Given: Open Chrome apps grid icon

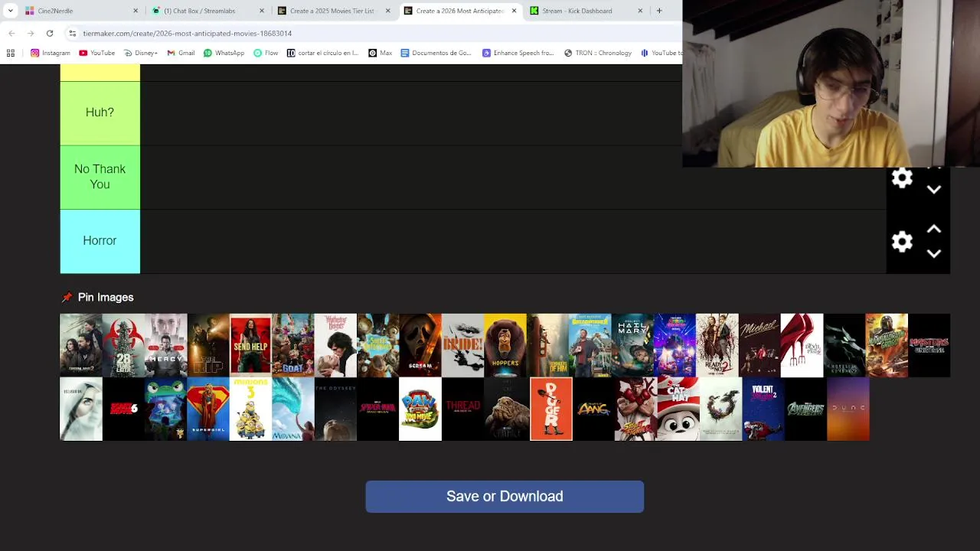Looking at the screenshot, I should click(x=11, y=53).
